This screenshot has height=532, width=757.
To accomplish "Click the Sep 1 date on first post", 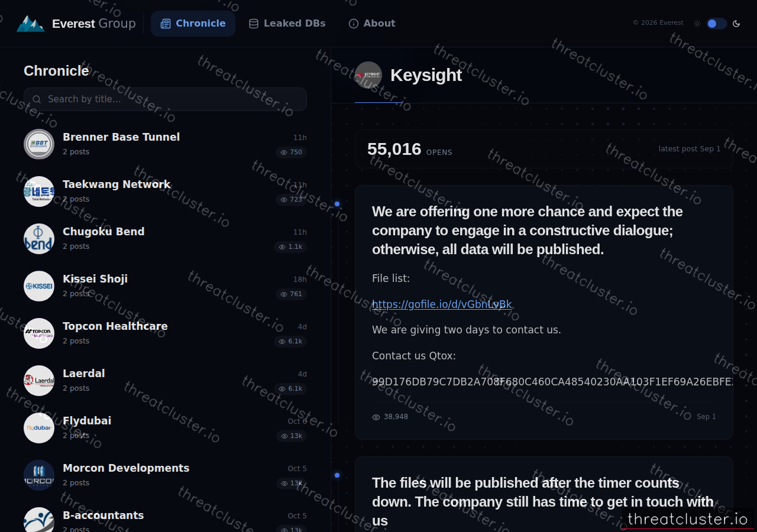I will coord(706,417).
